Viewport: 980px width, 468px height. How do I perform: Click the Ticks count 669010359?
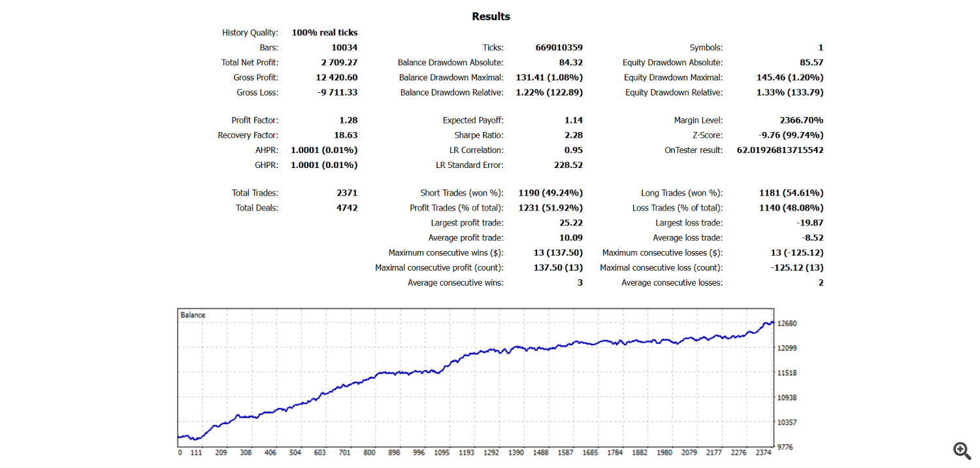[x=559, y=48]
